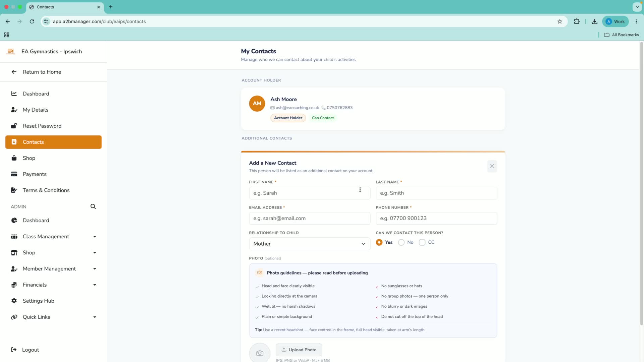Click the admin search magnifier icon
This screenshot has width=644, height=362.
tap(93, 206)
